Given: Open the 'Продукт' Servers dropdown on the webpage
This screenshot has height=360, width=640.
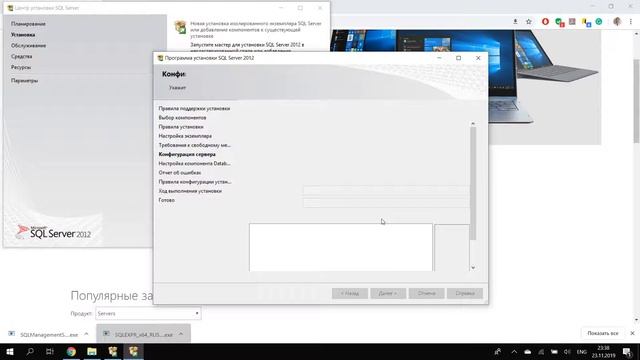Looking at the screenshot, I should [x=148, y=313].
